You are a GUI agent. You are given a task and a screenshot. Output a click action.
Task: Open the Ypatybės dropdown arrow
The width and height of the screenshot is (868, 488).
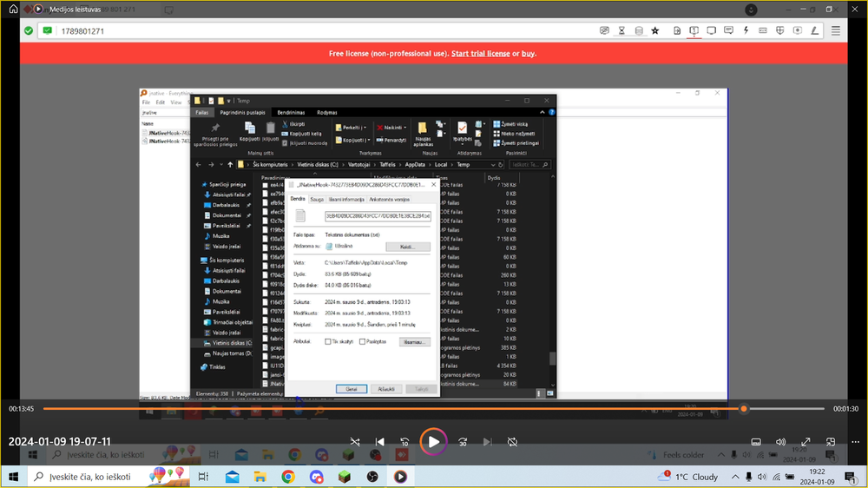pyautogui.click(x=463, y=145)
